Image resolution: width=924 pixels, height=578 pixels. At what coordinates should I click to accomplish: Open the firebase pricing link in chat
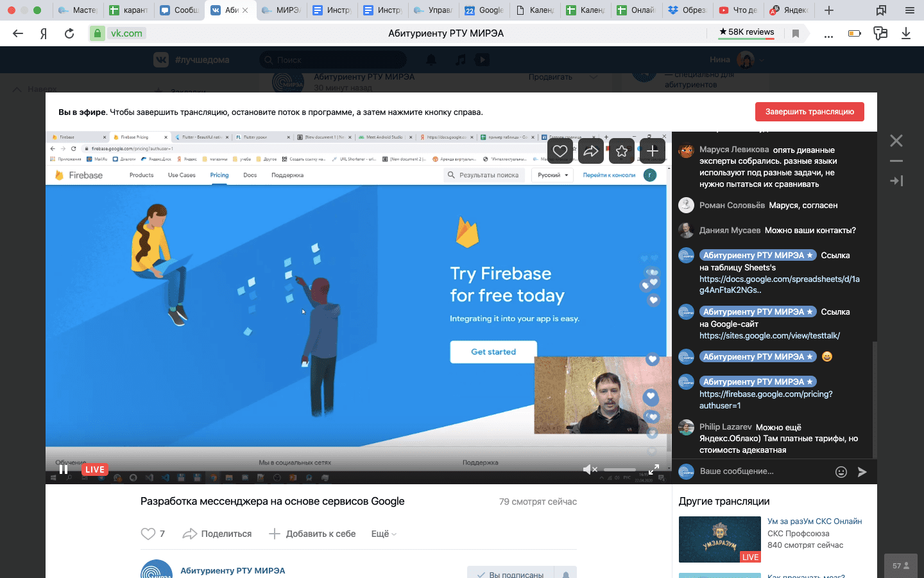(x=766, y=399)
